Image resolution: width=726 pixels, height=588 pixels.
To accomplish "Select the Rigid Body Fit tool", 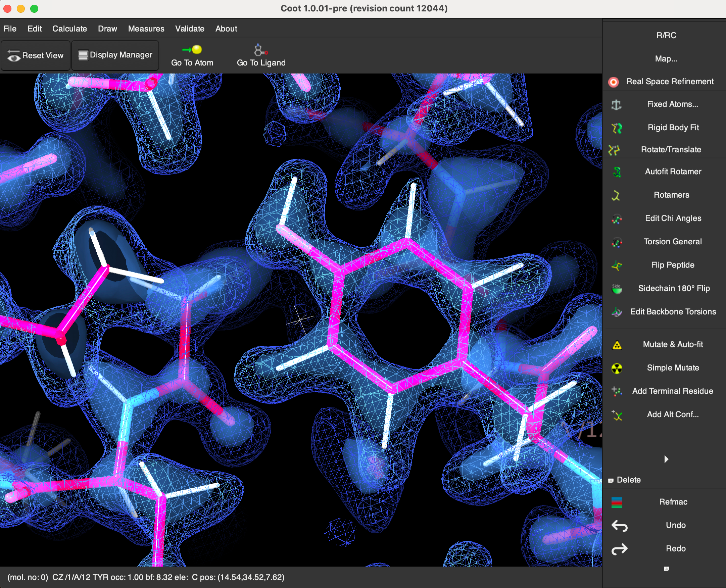I will [x=673, y=127].
